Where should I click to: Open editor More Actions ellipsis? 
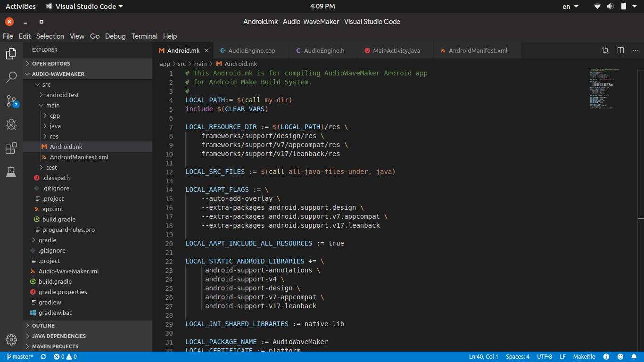636,50
